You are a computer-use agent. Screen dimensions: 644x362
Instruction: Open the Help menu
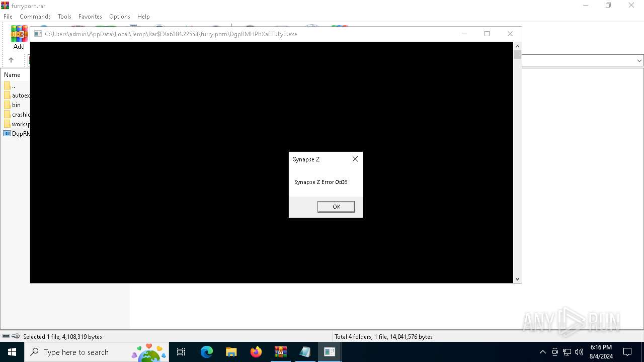(143, 16)
